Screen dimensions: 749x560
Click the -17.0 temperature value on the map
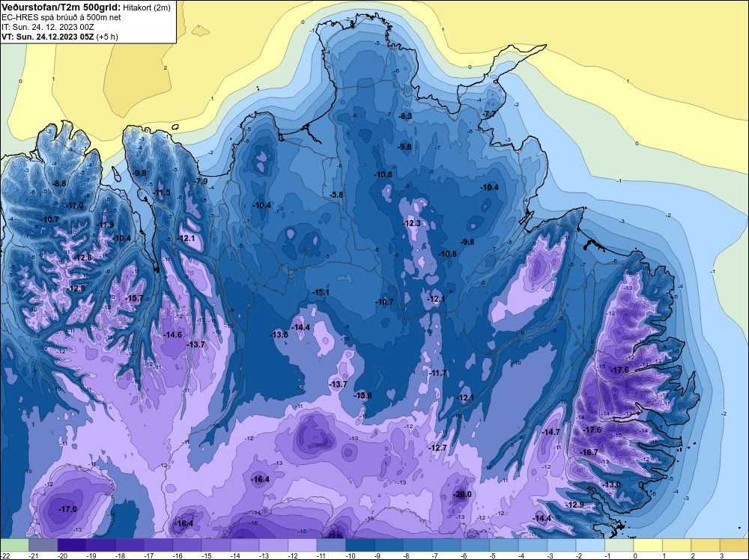[67, 509]
